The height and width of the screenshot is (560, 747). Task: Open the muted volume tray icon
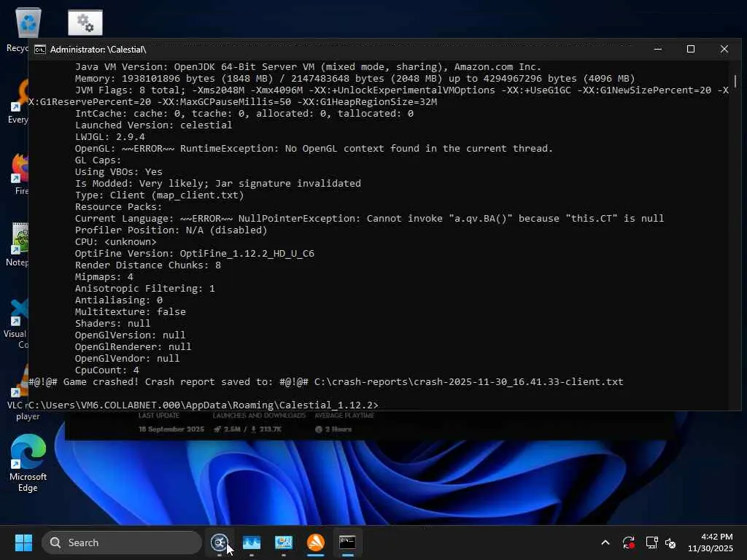pos(670,542)
